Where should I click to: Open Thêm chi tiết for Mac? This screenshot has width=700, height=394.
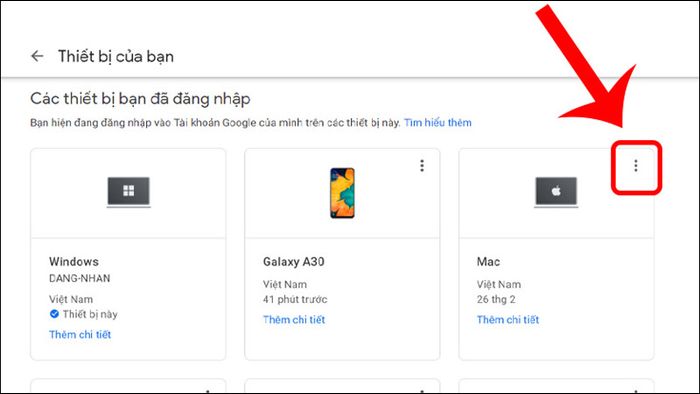coord(508,319)
